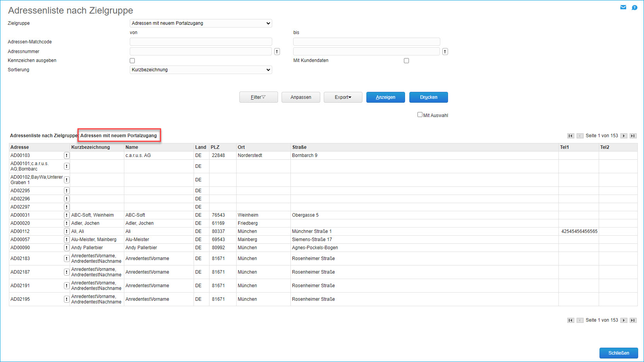Screen dimensions: 644x362
Task: Click lookup icon next to Adressnummer von field
Action: coord(277,52)
